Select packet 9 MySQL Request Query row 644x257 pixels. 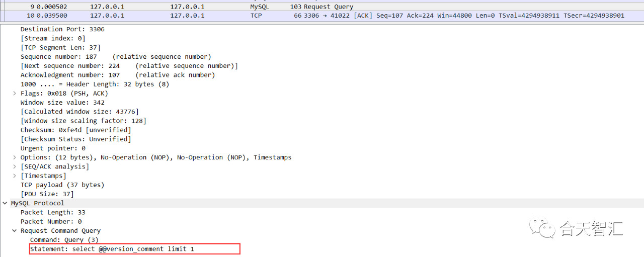tap(322, 7)
